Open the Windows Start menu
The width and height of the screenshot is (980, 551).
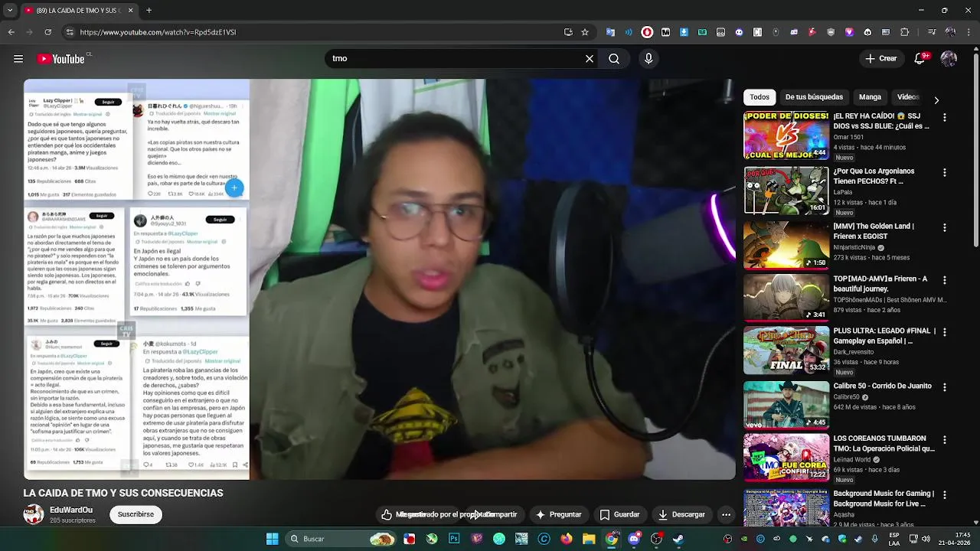[x=272, y=539]
